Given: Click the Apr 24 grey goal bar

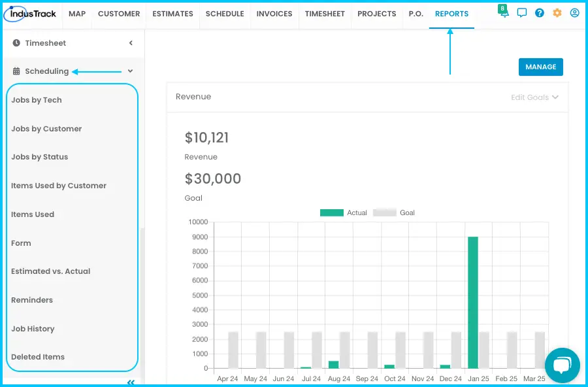Looking at the screenshot, I should point(233,350).
